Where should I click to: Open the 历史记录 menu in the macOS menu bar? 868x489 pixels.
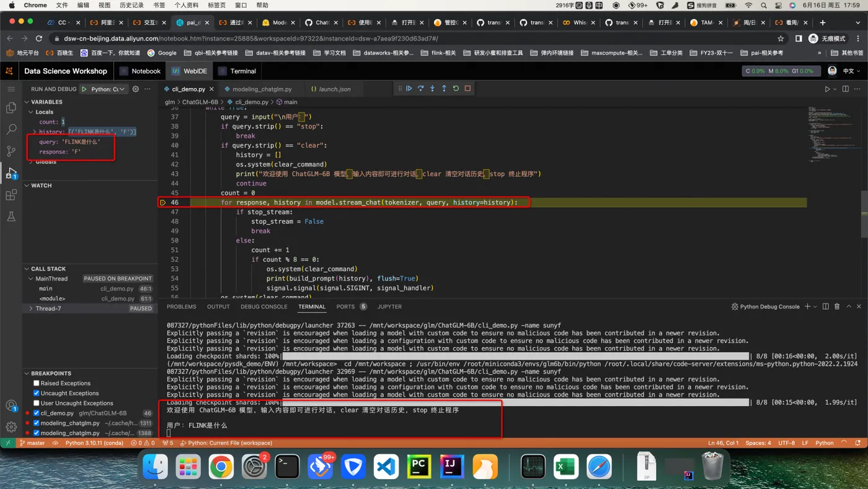[131, 5]
